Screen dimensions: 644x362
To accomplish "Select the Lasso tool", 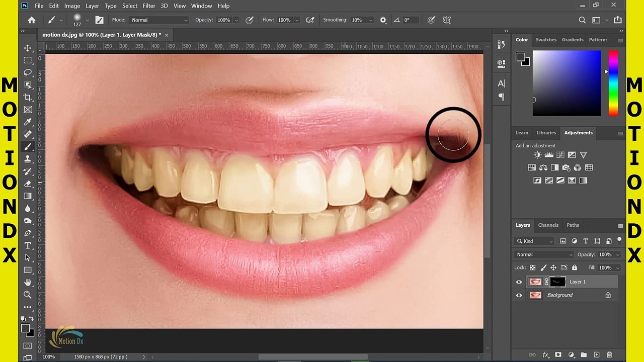I will pyautogui.click(x=28, y=73).
